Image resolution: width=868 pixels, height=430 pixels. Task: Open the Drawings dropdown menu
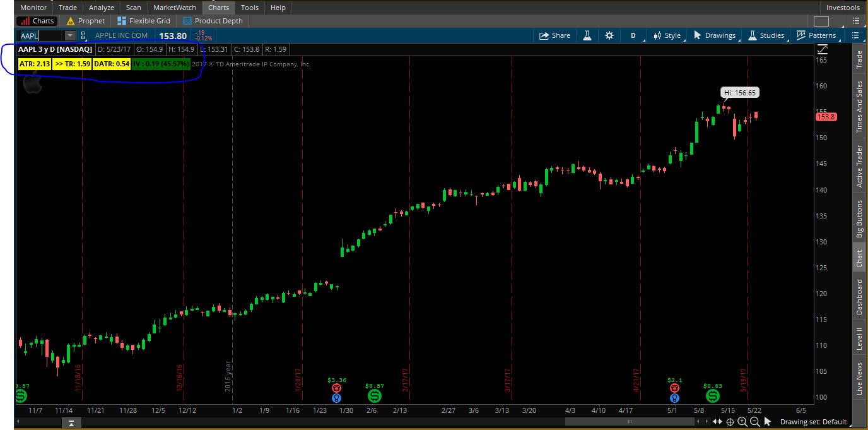click(715, 35)
